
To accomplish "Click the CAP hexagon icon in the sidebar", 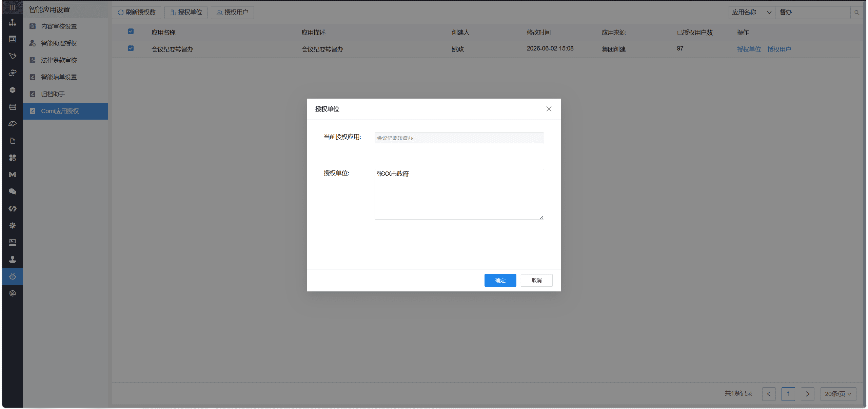I will [x=13, y=90].
